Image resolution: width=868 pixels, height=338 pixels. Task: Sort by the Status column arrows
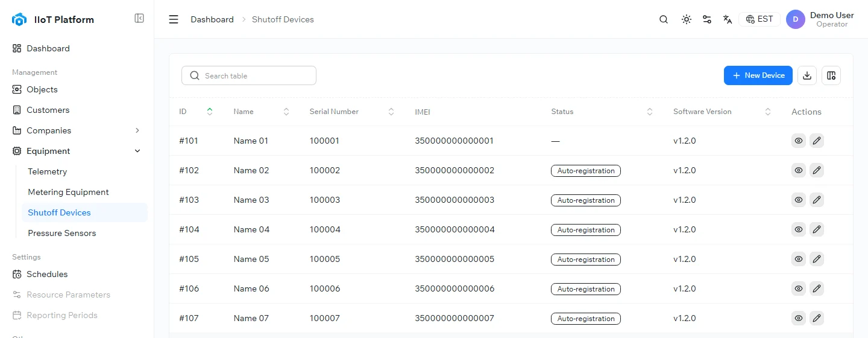(x=650, y=112)
